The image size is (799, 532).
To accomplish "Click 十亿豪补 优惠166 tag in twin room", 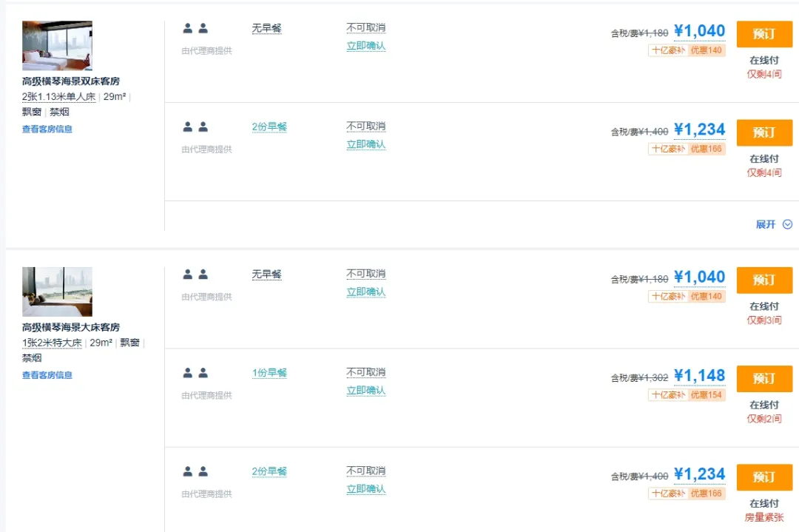I will 687,149.
